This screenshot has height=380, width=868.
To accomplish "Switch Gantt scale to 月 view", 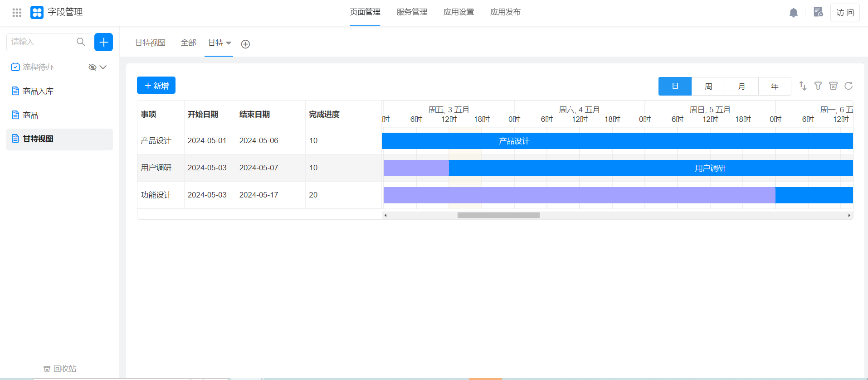I will coord(741,87).
